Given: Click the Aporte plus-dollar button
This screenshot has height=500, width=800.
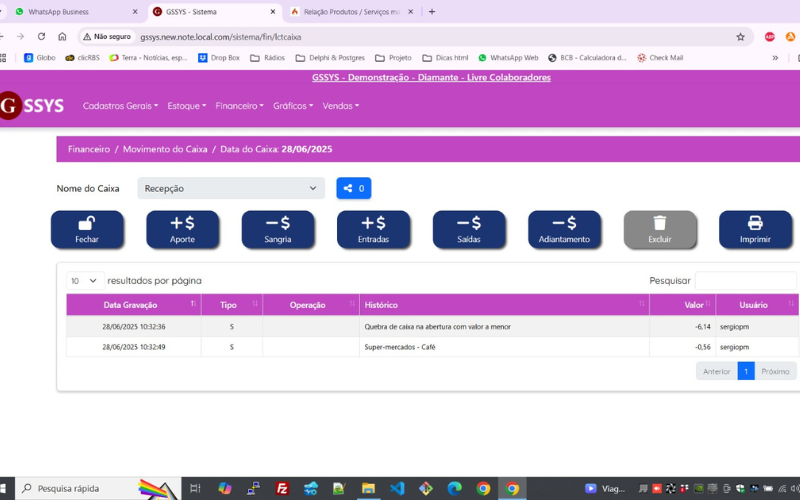Looking at the screenshot, I should point(182,229).
